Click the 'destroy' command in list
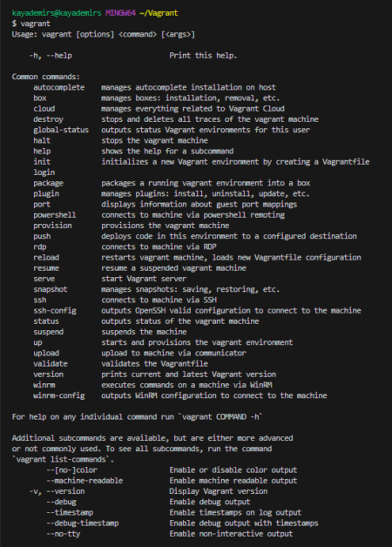This screenshot has height=547, width=392. pyautogui.click(x=49, y=119)
